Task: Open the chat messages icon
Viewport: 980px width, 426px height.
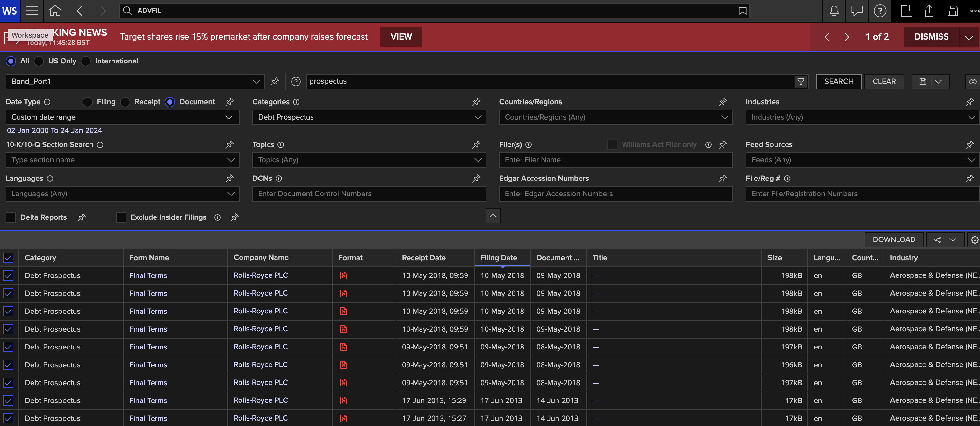Action: (x=857, y=11)
